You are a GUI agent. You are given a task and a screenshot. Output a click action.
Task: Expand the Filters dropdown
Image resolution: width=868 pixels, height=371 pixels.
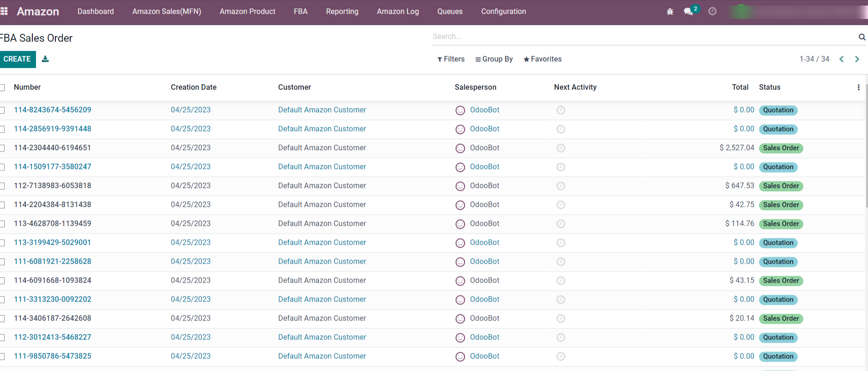pos(451,59)
